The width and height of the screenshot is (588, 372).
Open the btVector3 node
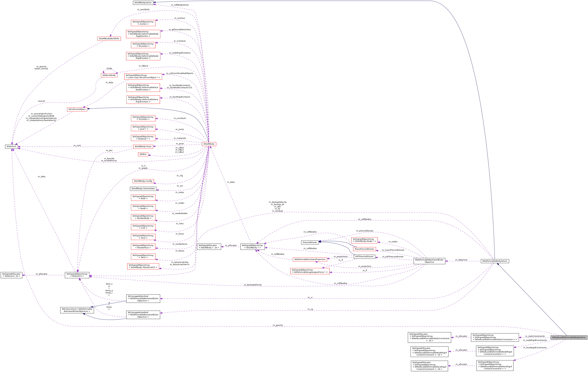coord(12,147)
